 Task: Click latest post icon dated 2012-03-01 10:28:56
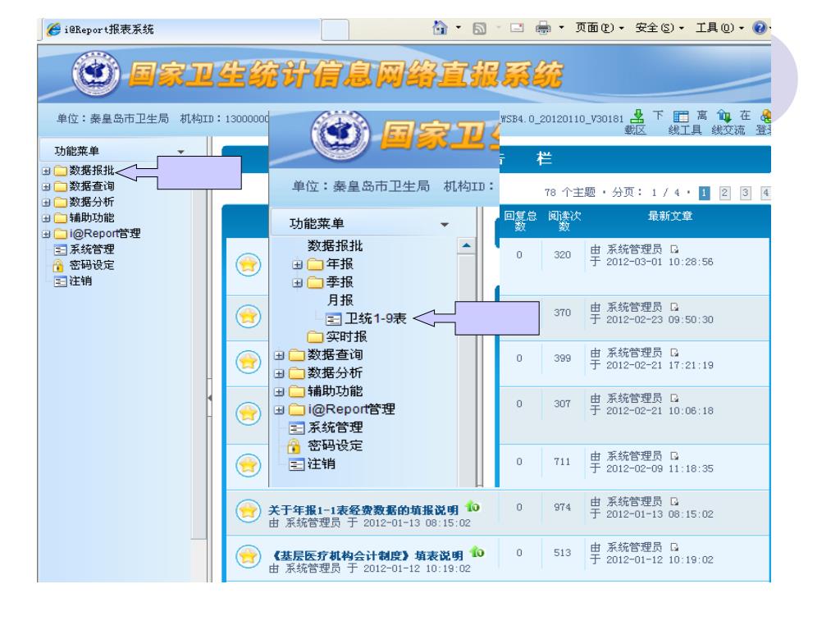(674, 249)
